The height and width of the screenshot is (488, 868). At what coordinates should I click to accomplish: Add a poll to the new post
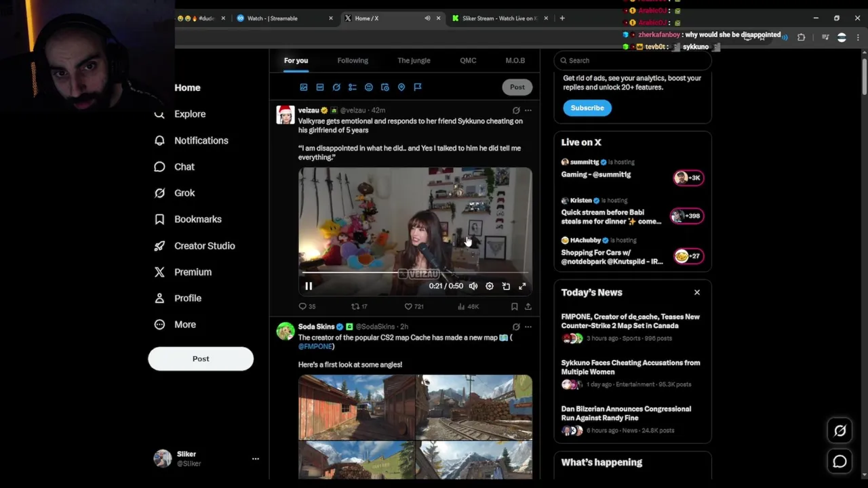tap(353, 87)
